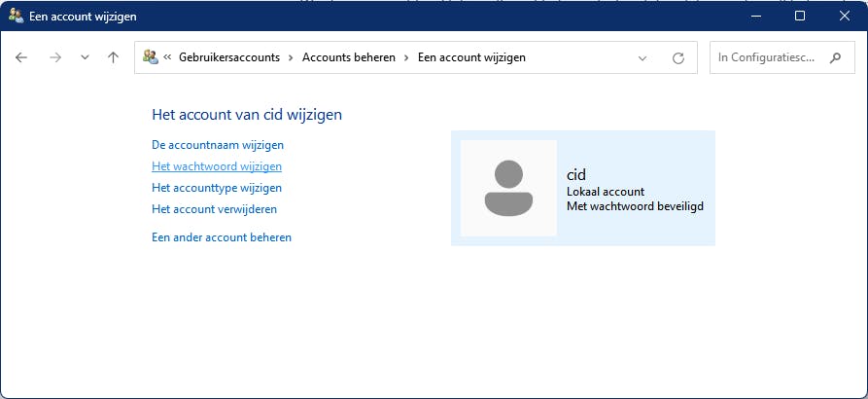
Task: Refresh the current page
Action: click(x=678, y=57)
